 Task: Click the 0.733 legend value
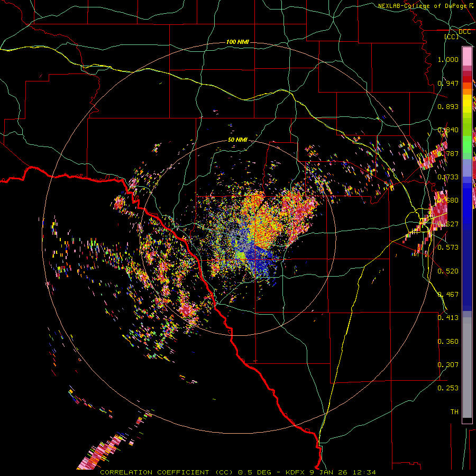pyautogui.click(x=448, y=177)
